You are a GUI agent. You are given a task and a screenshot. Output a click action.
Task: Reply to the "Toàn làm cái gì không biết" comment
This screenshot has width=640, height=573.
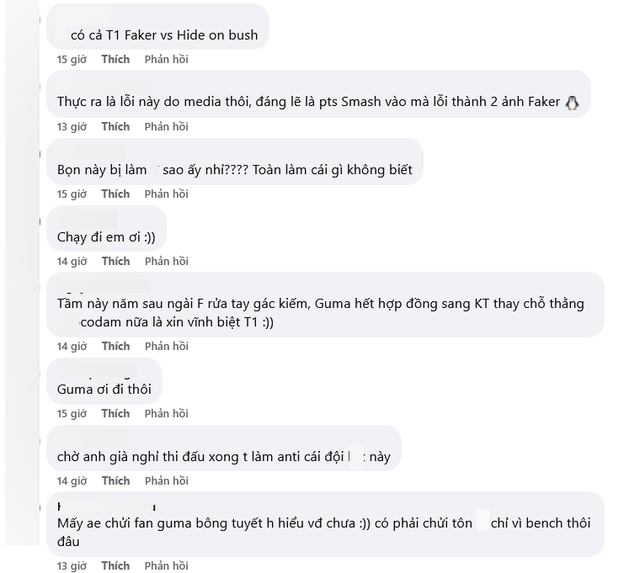point(166,194)
